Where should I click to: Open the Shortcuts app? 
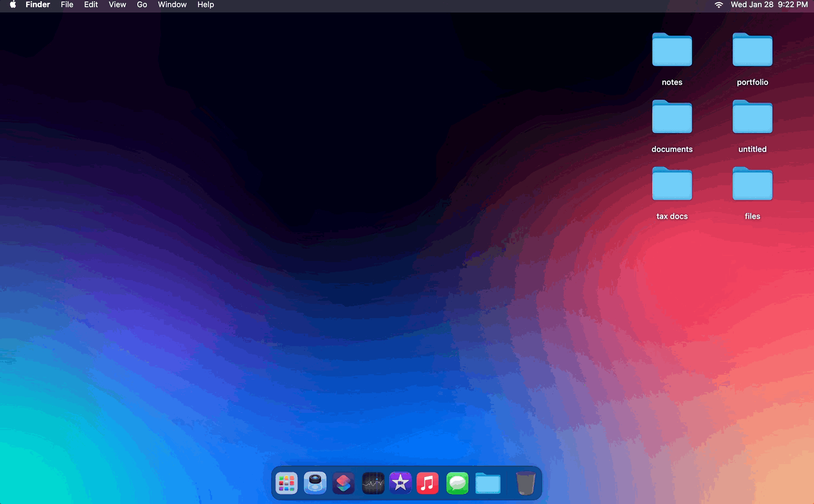[x=344, y=483]
